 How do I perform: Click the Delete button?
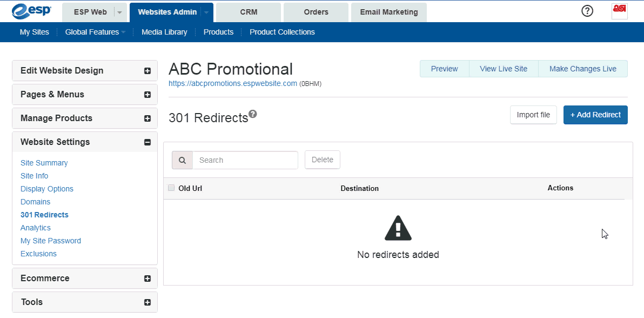click(323, 160)
